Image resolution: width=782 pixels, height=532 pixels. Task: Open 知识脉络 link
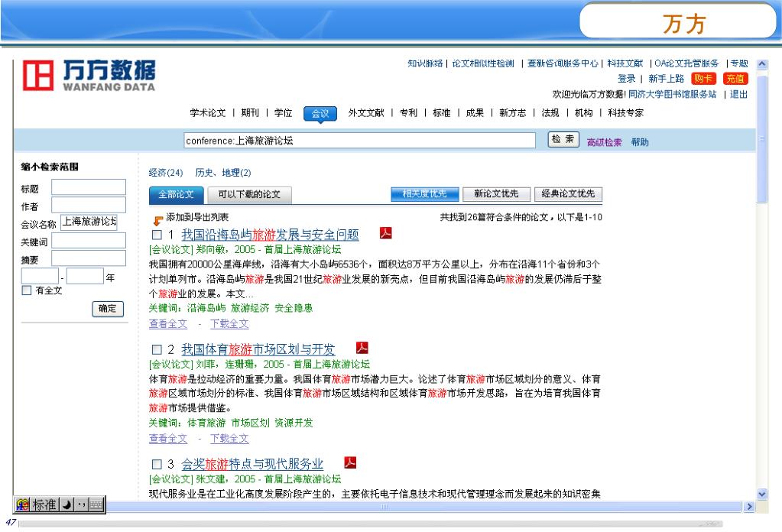[x=425, y=63]
